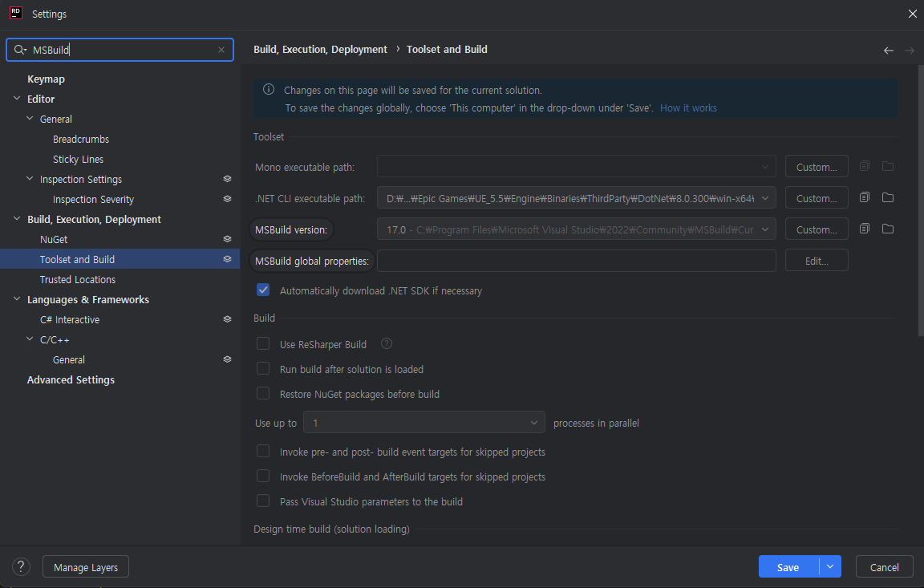The width and height of the screenshot is (924, 588).
Task: Click the layer icon next to NuGet
Action: (x=227, y=238)
